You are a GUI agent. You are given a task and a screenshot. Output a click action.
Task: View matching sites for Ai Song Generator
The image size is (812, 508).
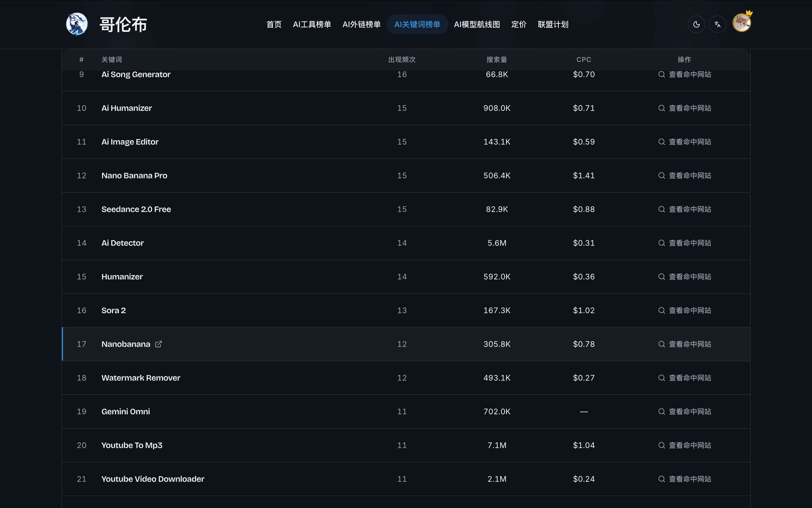(x=685, y=74)
